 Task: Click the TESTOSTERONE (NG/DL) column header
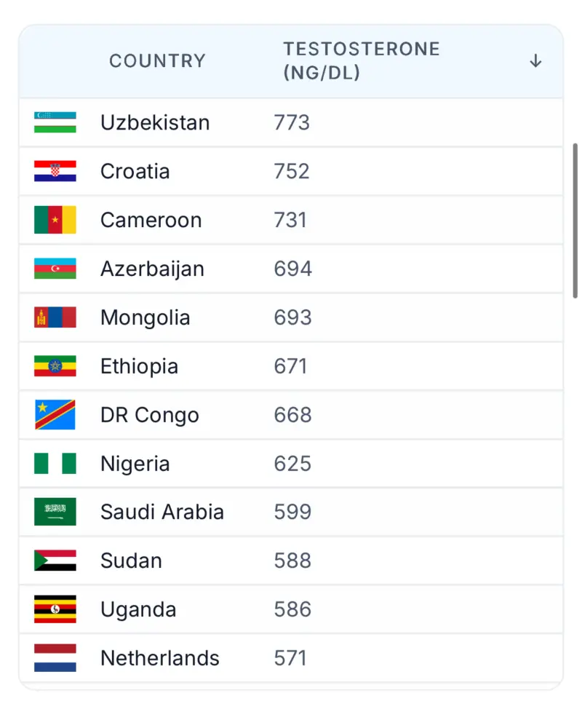[361, 60]
